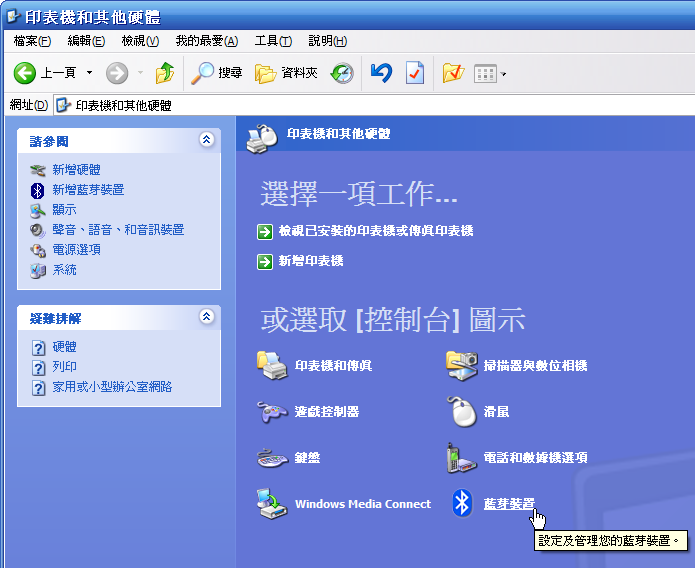695x568 pixels.
Task: Click the large Bluetooth icon beside 藍芽裝置
Action: 462,503
